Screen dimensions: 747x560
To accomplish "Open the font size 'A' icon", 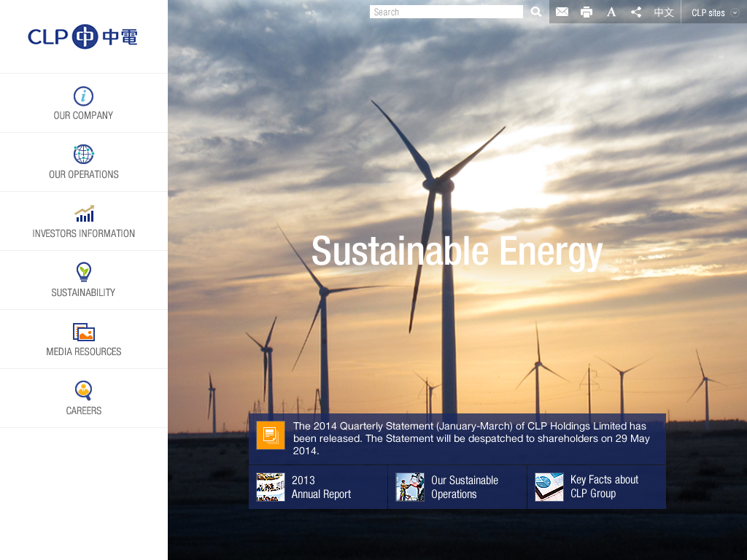I will click(x=611, y=12).
